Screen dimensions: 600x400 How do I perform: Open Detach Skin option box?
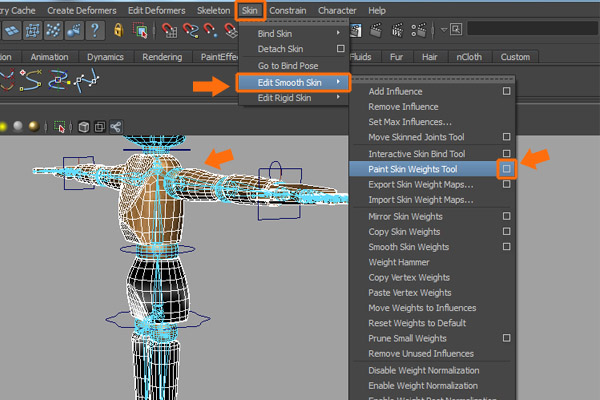point(341,48)
